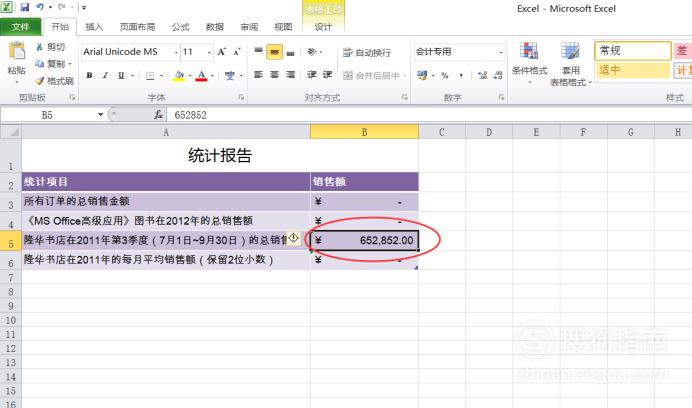Screen dimensions: 692x408
Task: Select middle vertical alignment
Action: point(275,52)
